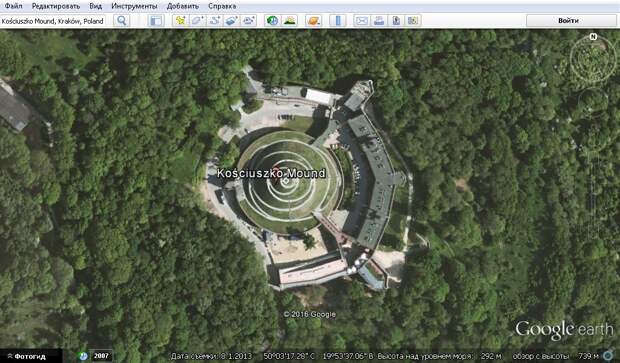The image size is (620, 363).
Task: Toggle the sunlight landscape icon
Action: 289,21
